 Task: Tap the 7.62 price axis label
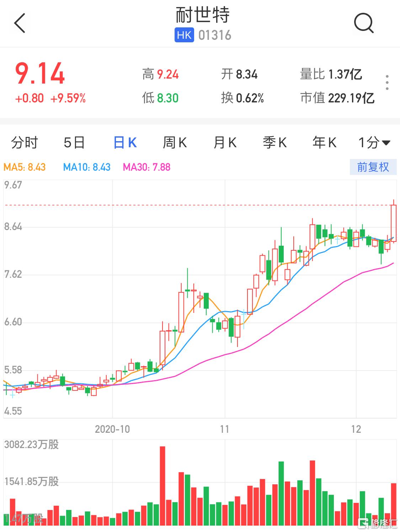[x=13, y=274]
